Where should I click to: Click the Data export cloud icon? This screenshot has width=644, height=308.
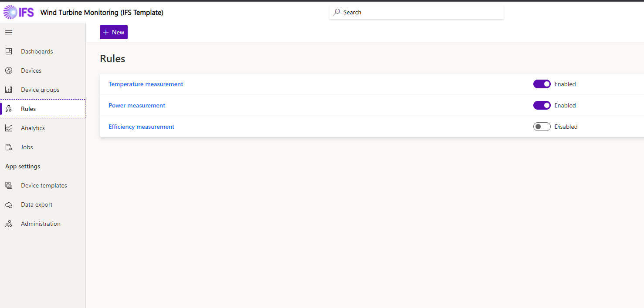point(9,204)
